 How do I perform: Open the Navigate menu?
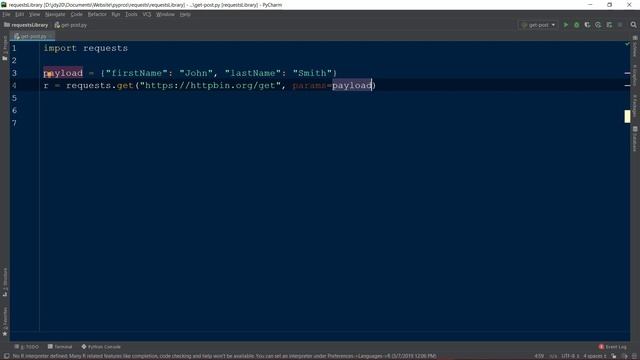point(55,14)
